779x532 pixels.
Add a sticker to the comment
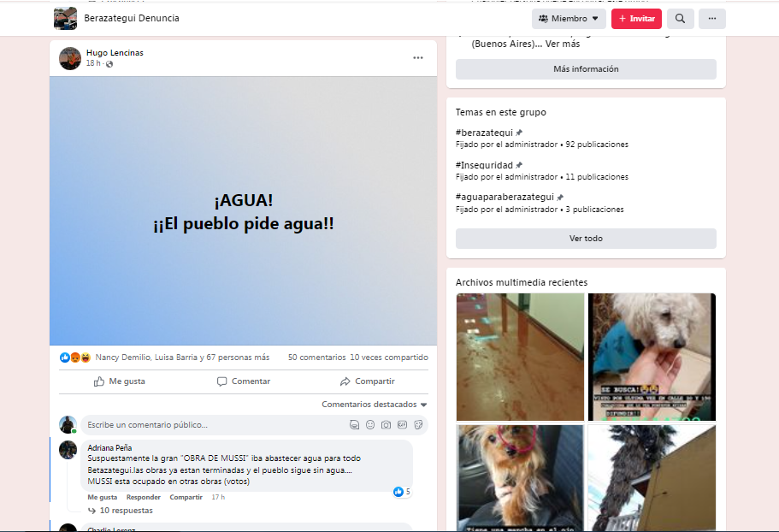tap(418, 425)
